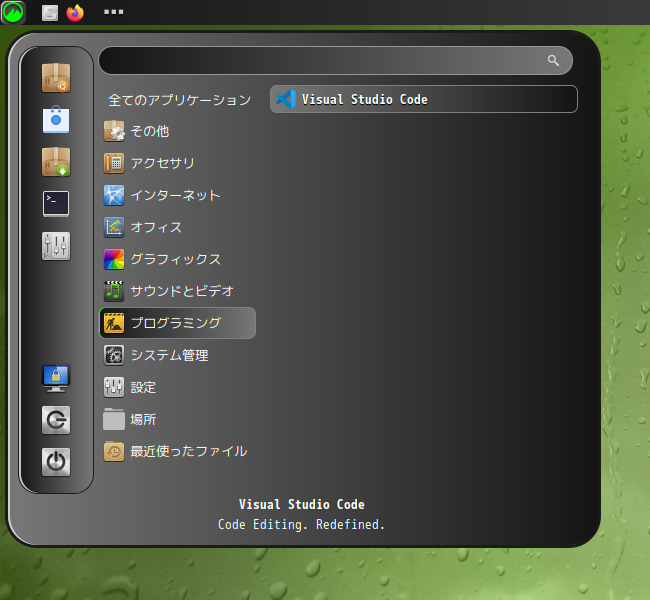Open the package installer icon with green arrow
The image size is (650, 600).
click(56, 162)
